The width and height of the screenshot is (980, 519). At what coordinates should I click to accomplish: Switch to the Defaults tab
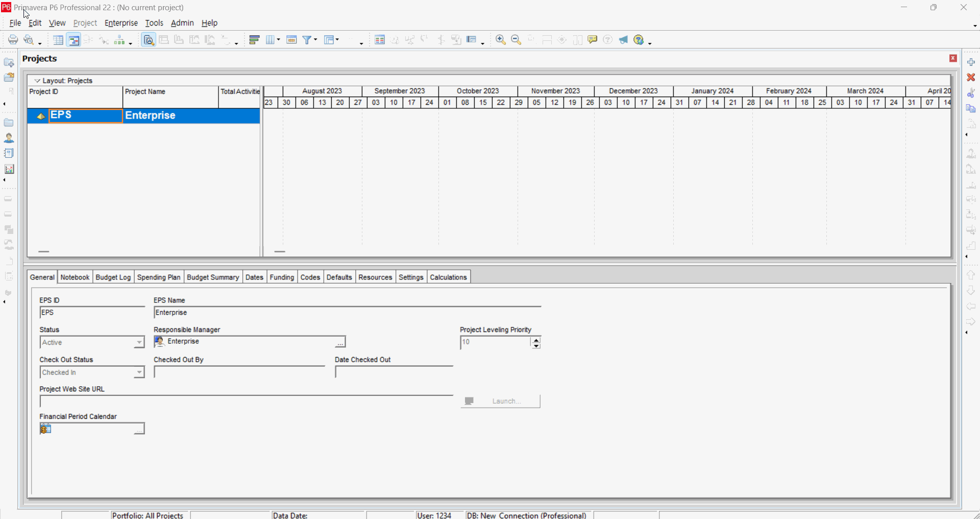(339, 277)
